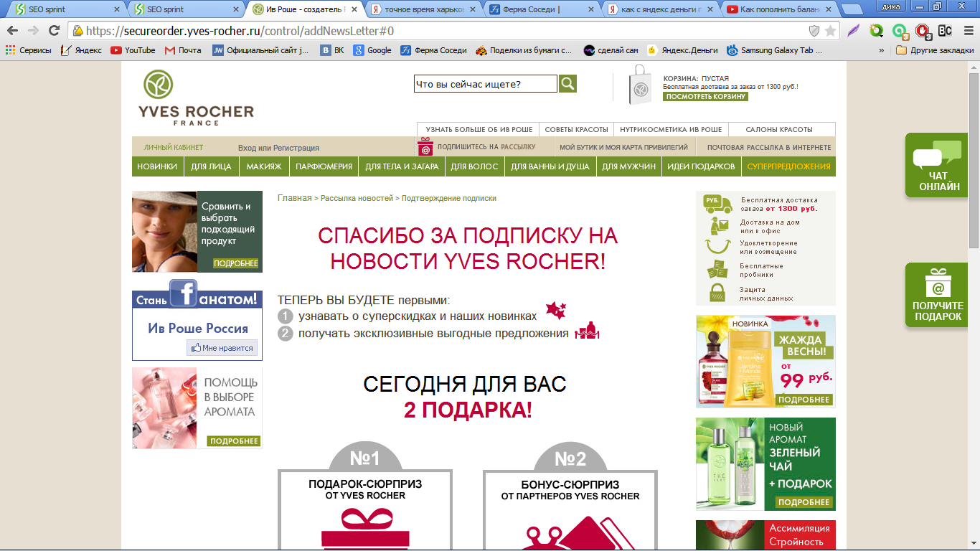The image size is (980, 551).
Task: Open the Samsung Galaxy Tab bookmark
Action: [x=774, y=50]
